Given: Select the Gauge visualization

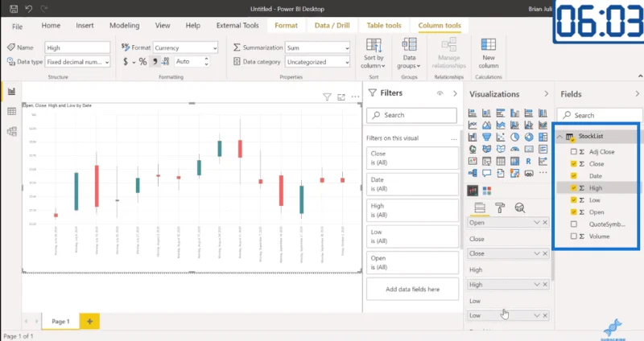Looking at the screenshot, I should [514, 149].
